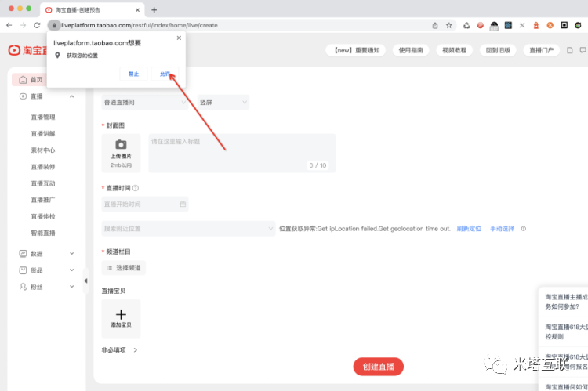588x391 pixels.
Task: Click the browser forward arrow
Action: coord(23,25)
